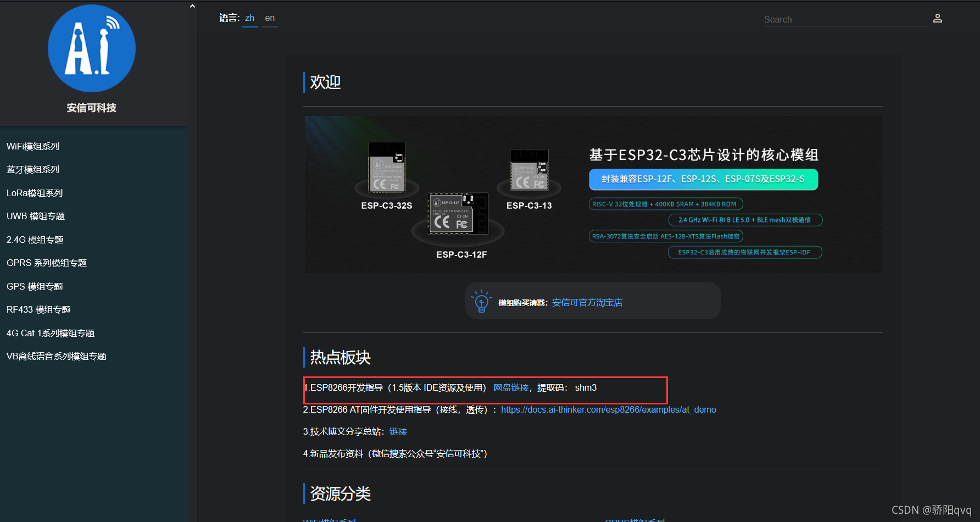Viewport: 980px width, 522px height.
Task: Switch language to en
Action: pyautogui.click(x=270, y=18)
